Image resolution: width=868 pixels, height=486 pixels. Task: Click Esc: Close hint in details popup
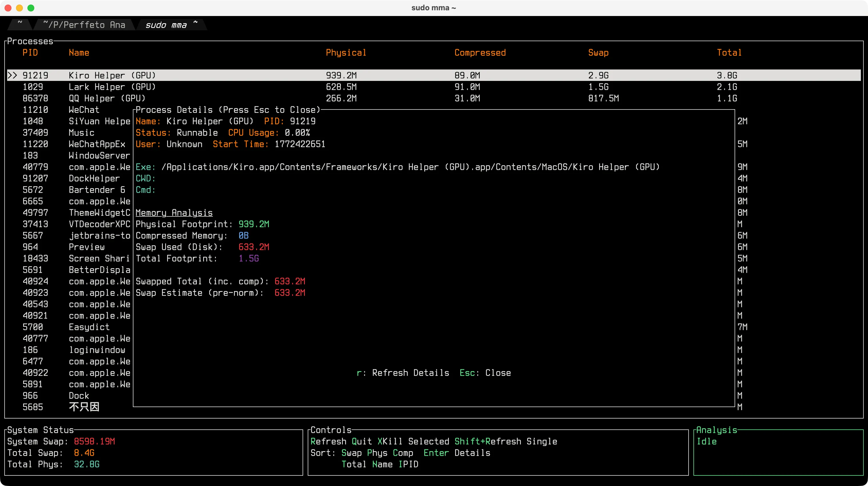click(485, 373)
